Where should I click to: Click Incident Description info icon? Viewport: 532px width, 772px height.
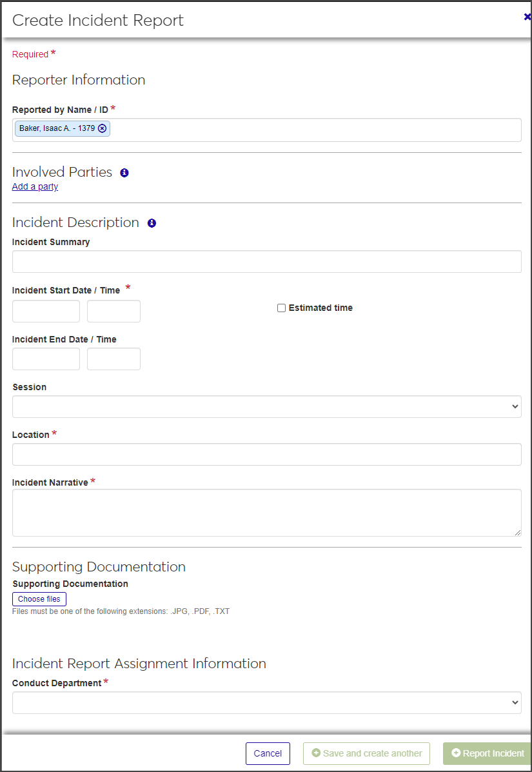click(152, 223)
